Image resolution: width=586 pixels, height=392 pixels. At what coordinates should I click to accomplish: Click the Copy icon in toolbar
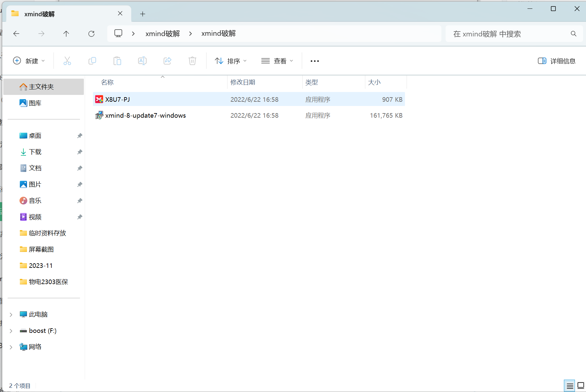(92, 61)
